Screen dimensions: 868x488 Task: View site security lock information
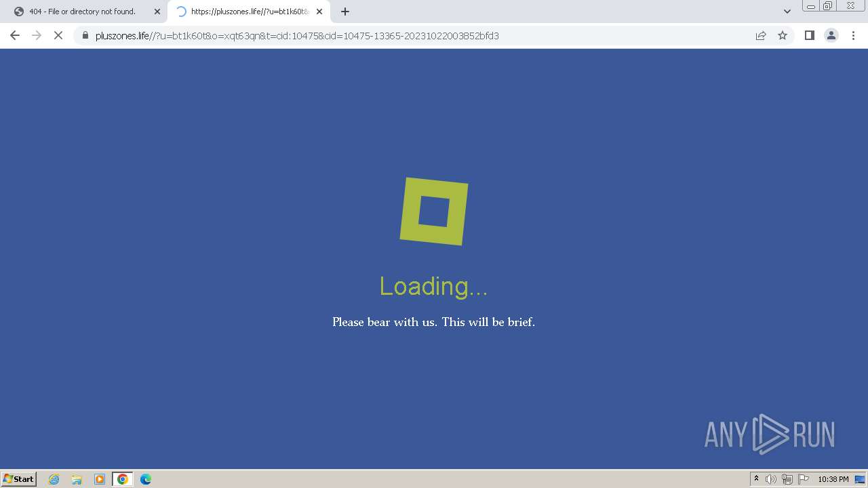coord(85,35)
